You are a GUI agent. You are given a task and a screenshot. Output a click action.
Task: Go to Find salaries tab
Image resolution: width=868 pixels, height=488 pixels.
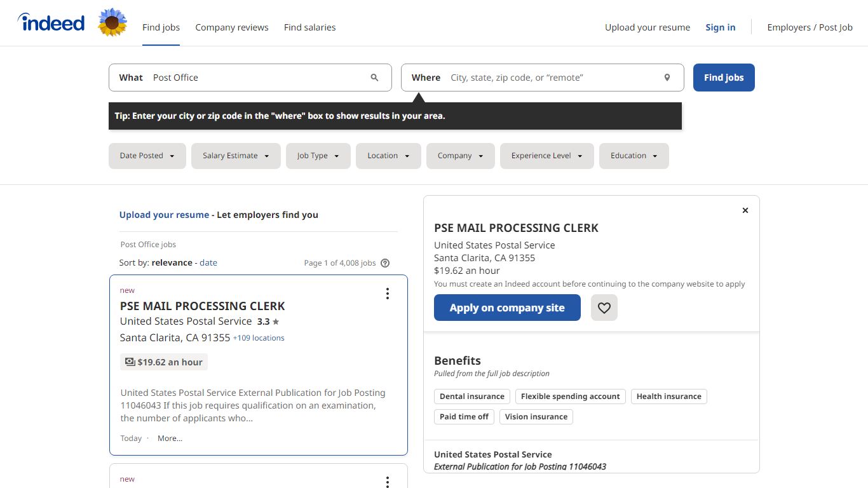click(x=310, y=27)
